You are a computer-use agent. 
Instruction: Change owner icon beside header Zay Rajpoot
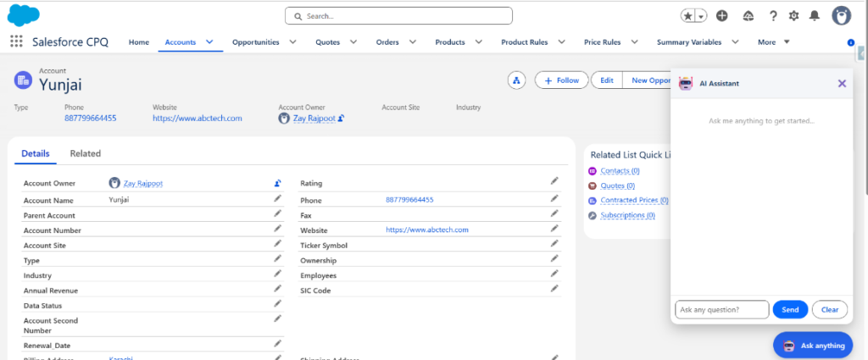tap(341, 119)
